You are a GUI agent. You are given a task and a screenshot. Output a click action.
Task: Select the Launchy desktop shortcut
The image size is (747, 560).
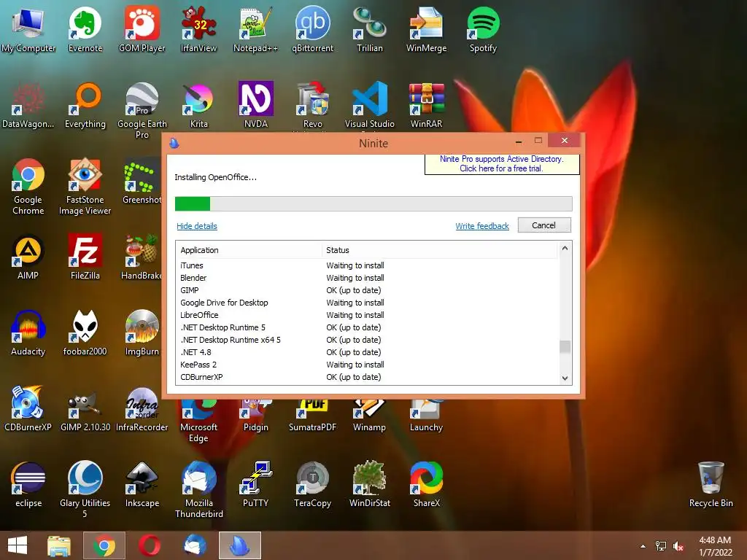[x=426, y=416]
